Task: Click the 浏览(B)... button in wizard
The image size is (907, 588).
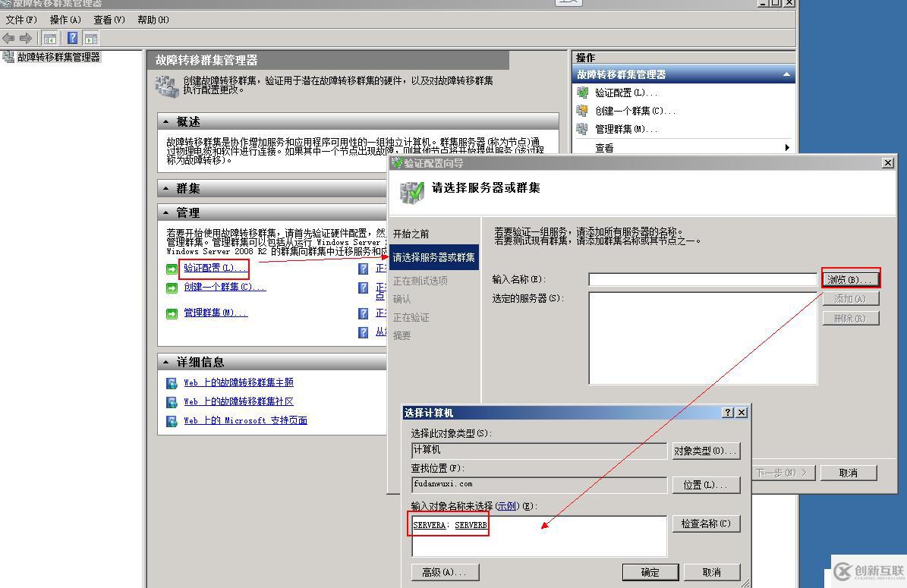Action: coord(850,279)
